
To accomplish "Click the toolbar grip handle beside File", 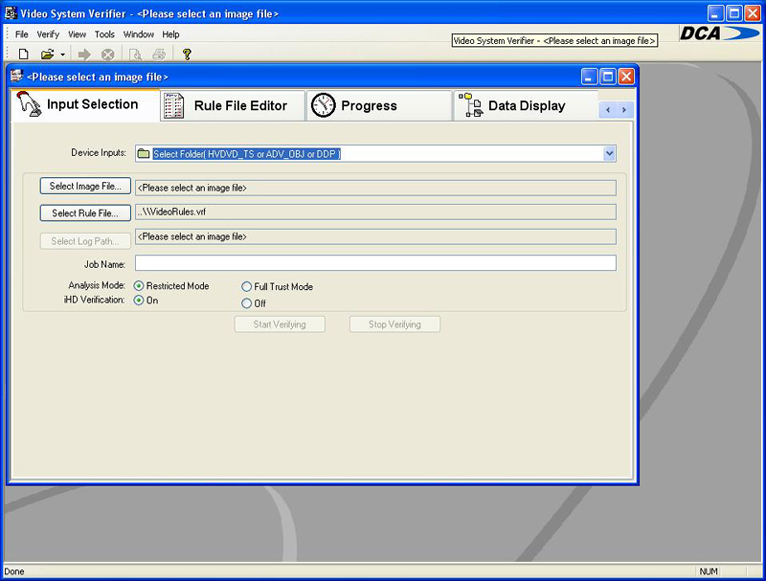I will (x=7, y=34).
